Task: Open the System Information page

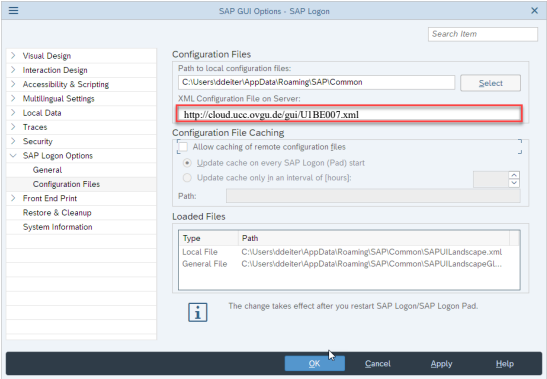Action: 58,227
